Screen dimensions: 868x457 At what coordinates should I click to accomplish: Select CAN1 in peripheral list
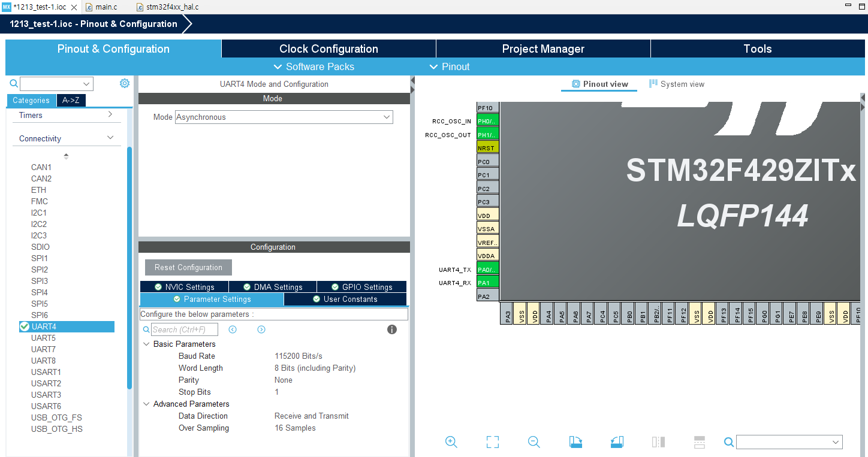41,167
